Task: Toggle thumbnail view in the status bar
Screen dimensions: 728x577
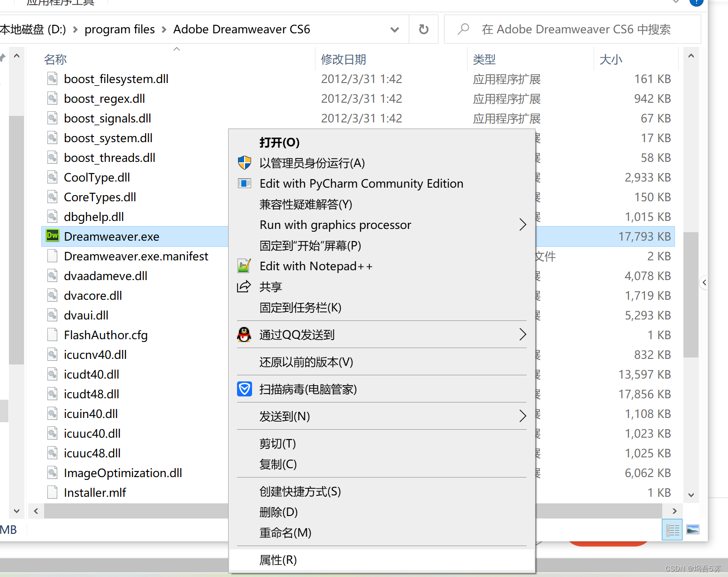Action: pos(692,529)
